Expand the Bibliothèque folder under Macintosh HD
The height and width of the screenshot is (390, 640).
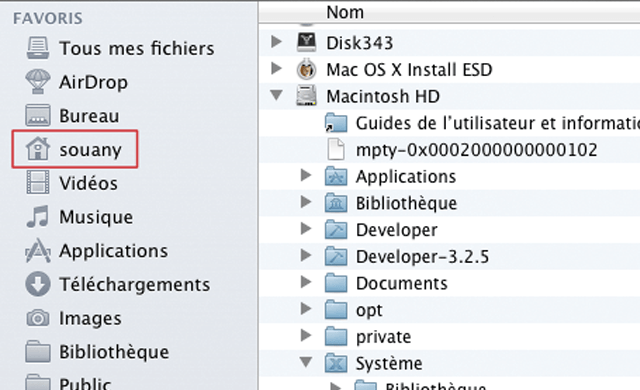coord(306,202)
